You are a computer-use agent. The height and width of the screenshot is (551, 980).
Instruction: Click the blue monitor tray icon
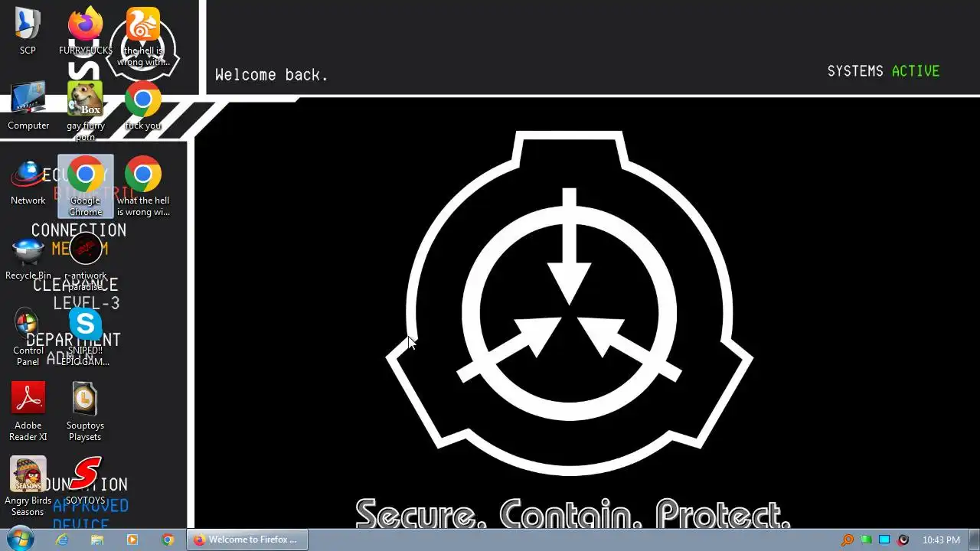tap(884, 540)
